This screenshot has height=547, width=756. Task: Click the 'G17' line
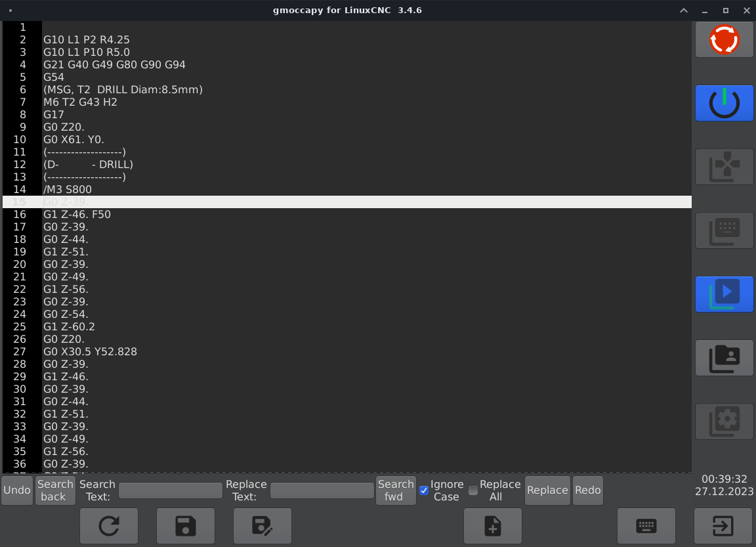pos(54,115)
